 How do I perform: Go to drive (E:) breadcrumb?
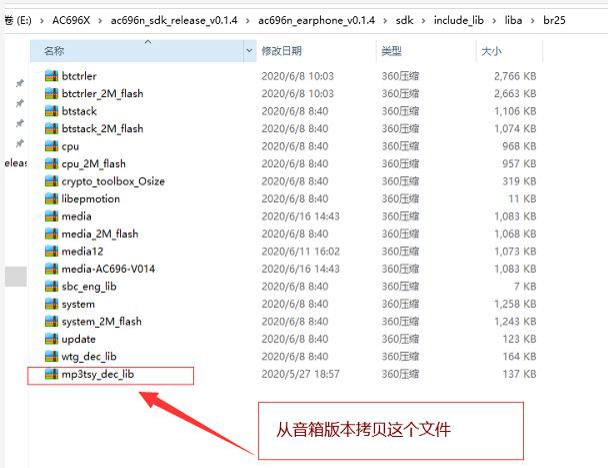[x=18, y=21]
